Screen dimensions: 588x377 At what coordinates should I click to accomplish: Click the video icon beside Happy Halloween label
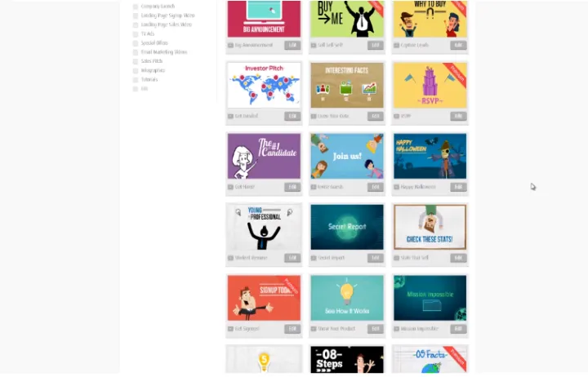point(397,187)
